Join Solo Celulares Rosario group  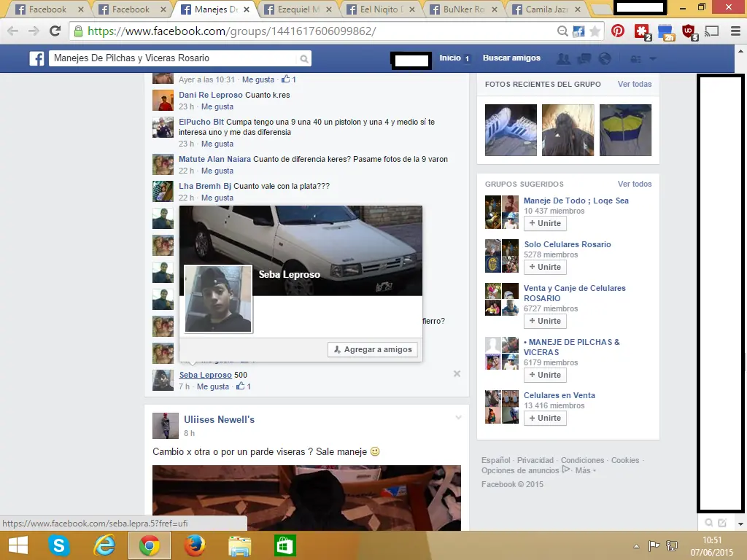[545, 267]
